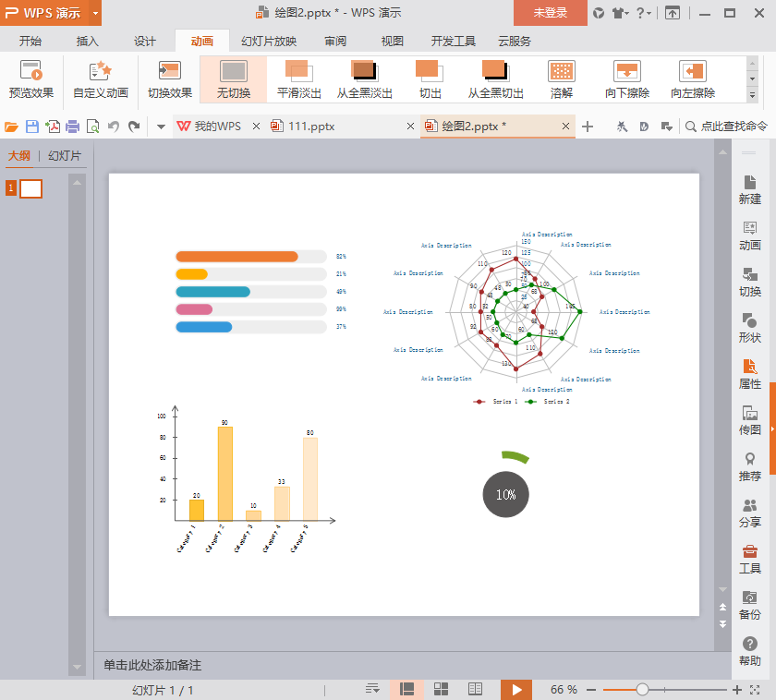Open Custom Animation (自定义动画) panel
The width and height of the screenshot is (776, 700).
101,79
